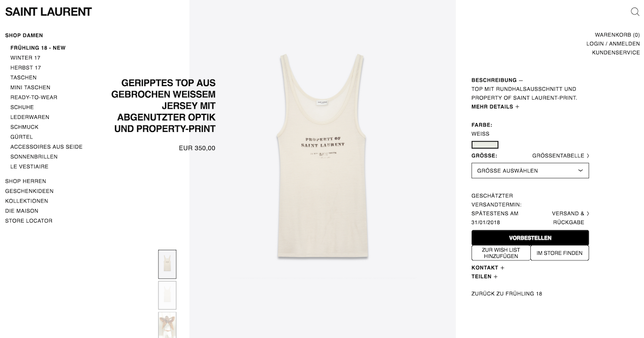Viewport: 644px width, 338px height.
Task: Expand the Teilen share section
Action: point(485,277)
